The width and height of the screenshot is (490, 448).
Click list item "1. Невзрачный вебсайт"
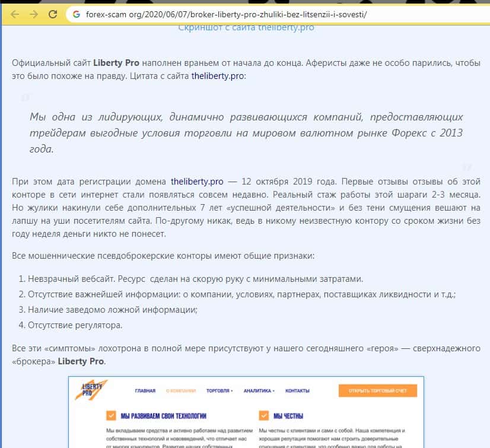pyautogui.click(x=190, y=279)
